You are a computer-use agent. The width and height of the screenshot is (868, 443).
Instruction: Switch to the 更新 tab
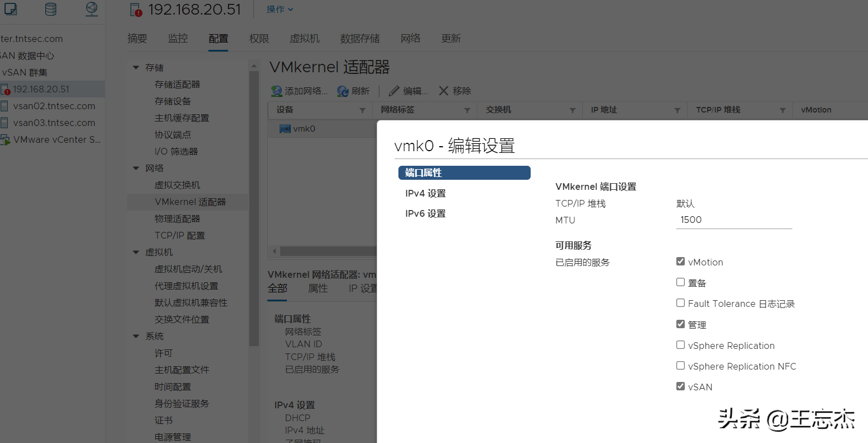coord(451,39)
